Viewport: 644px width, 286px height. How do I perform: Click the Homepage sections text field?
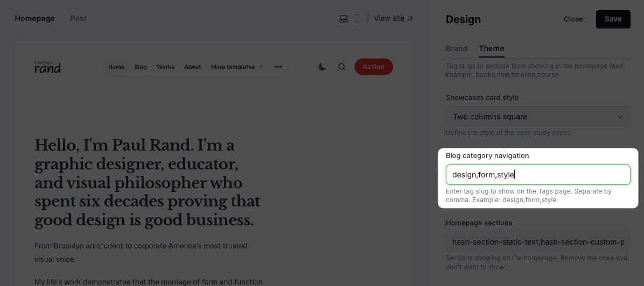coord(537,242)
